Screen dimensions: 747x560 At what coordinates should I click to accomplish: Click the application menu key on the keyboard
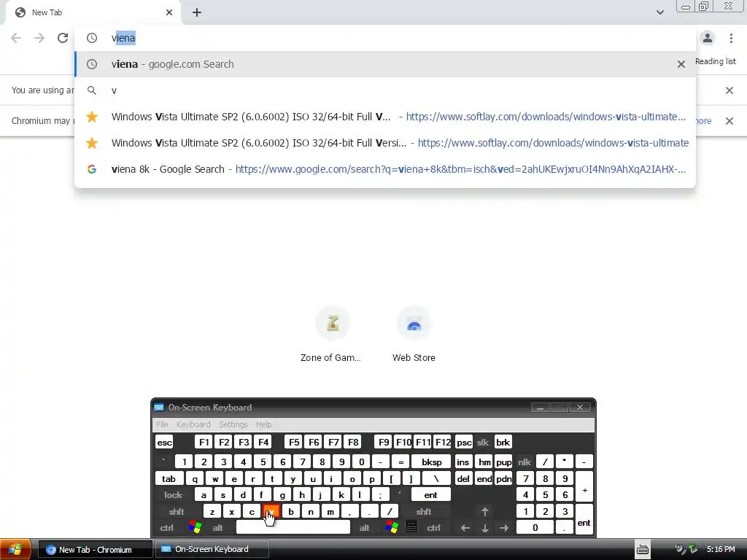(411, 527)
